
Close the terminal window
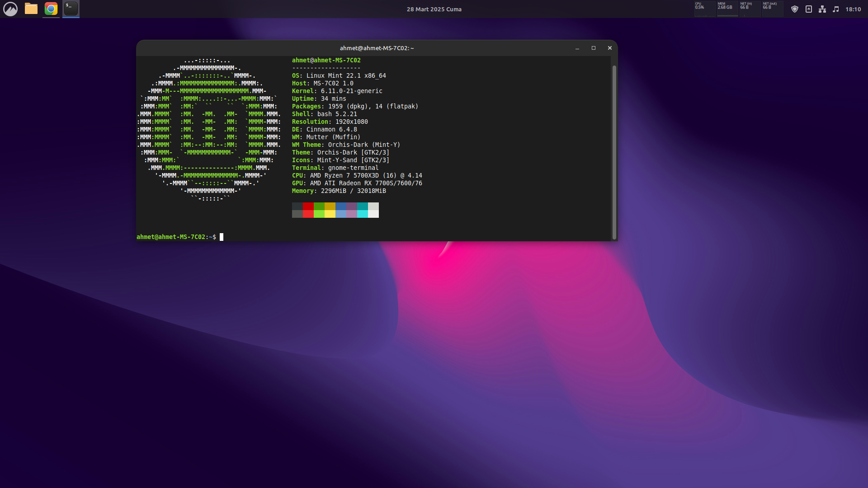(x=610, y=48)
